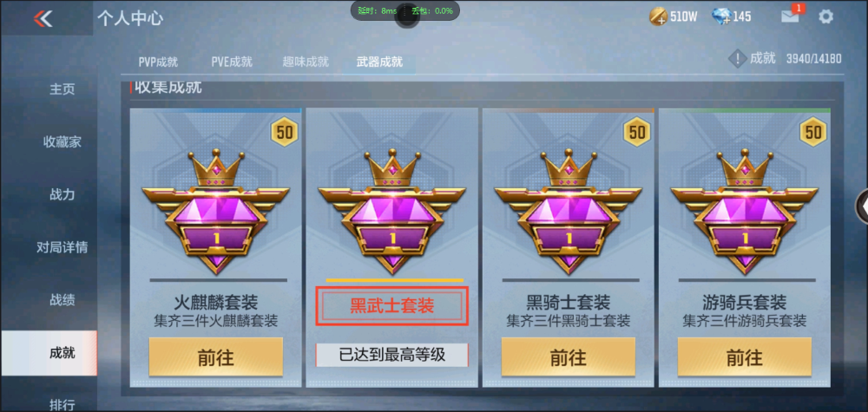This screenshot has width=868, height=412.
Task: Click 前往 button under 黑骑士套装
Action: pos(568,357)
